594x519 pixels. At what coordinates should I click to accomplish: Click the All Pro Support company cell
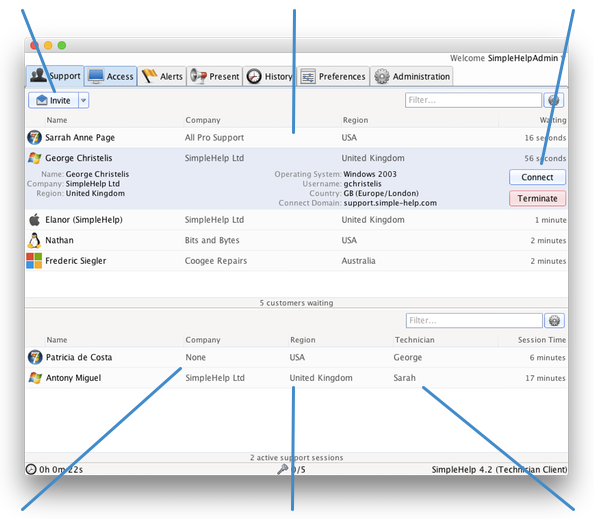214,138
